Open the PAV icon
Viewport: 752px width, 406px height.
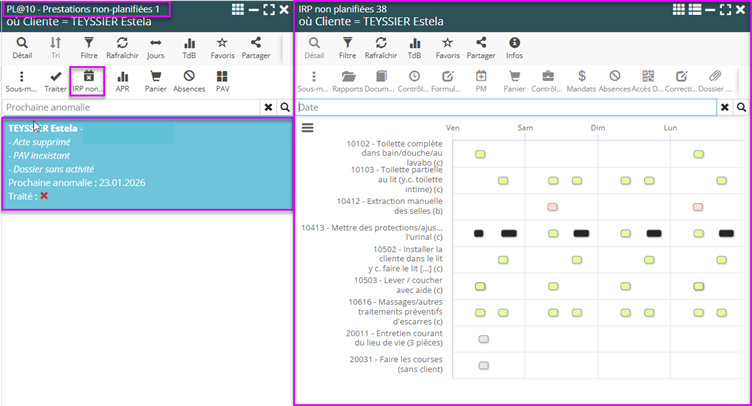222,81
